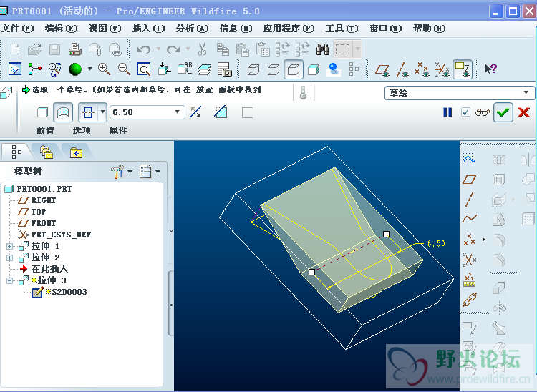Screen dimensions: 537x392
Task: Flip the extrude depth direction
Action: point(195,112)
